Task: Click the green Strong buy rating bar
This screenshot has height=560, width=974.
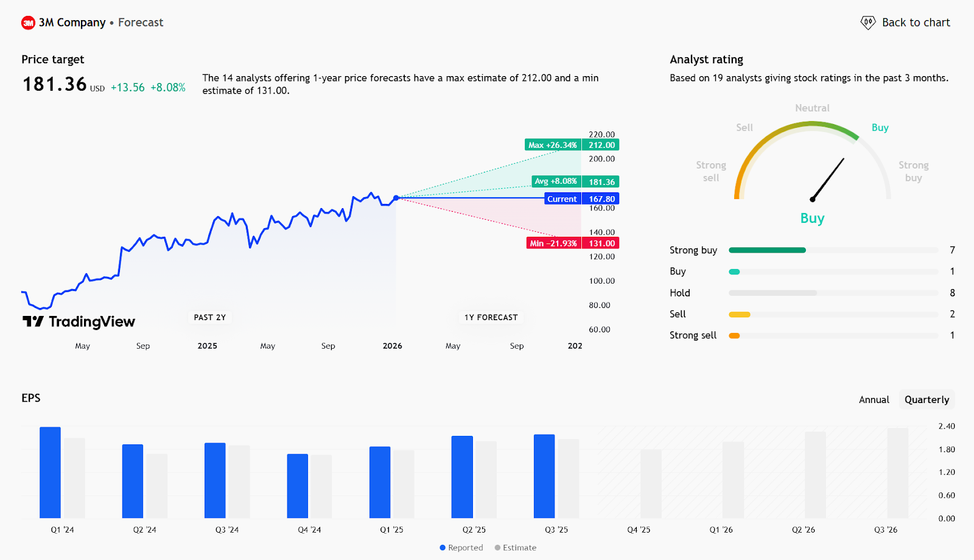Action: point(767,250)
